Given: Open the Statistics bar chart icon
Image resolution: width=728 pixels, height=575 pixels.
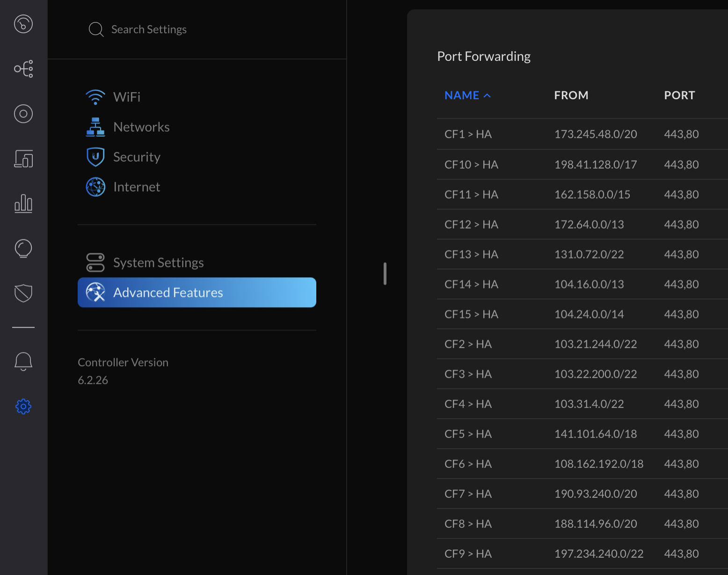Looking at the screenshot, I should [x=23, y=204].
